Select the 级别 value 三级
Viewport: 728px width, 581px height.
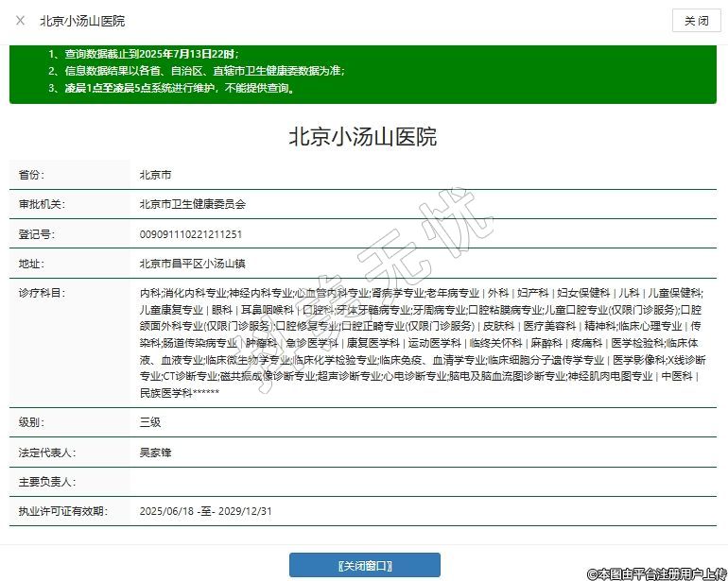point(151,422)
